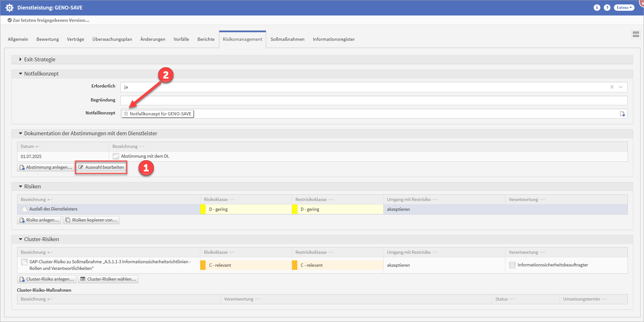Click the settings gear icon in title bar

pos(9,8)
